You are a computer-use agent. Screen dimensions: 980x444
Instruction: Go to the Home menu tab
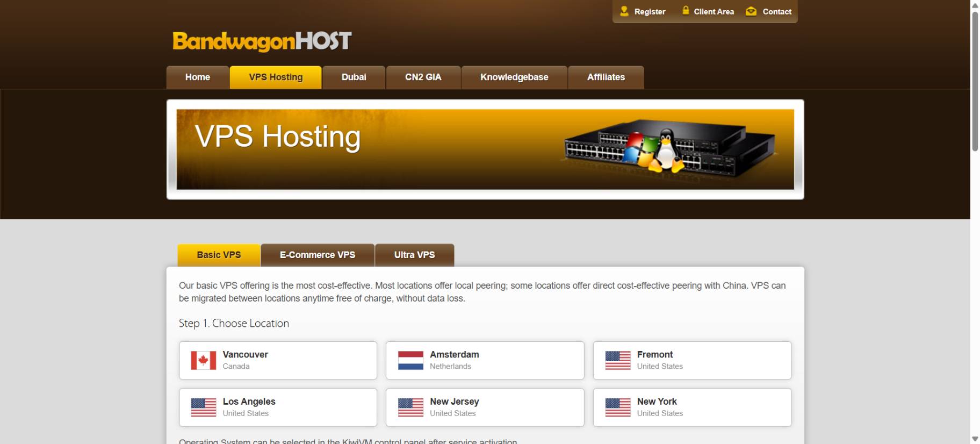[198, 77]
